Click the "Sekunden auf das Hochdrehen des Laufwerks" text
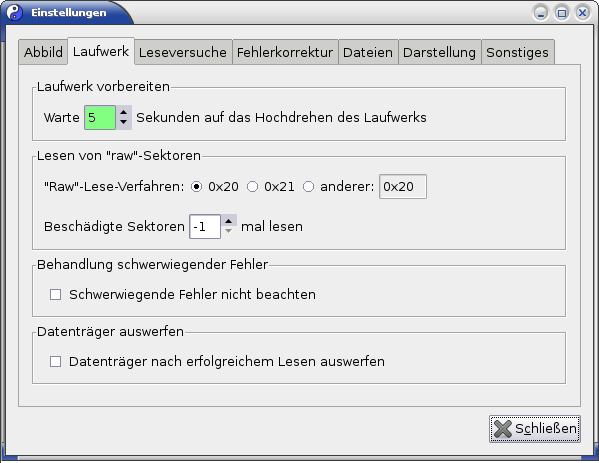599x463 pixels. click(281, 117)
